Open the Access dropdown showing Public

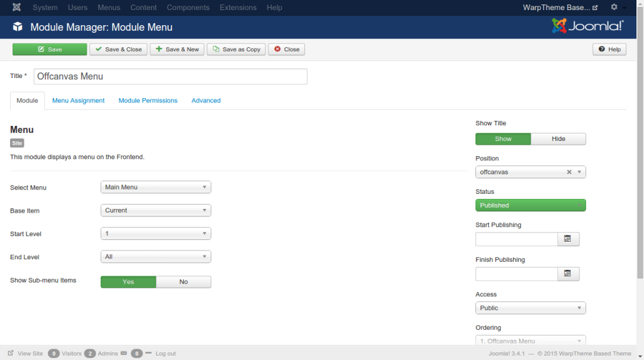530,308
